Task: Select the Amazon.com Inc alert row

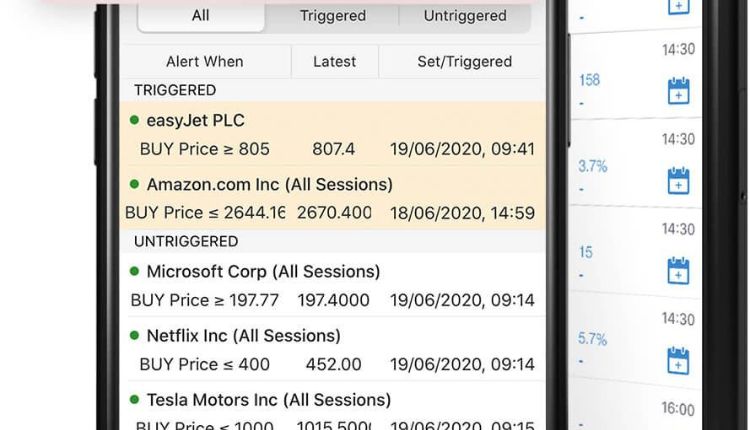Action: click(332, 198)
